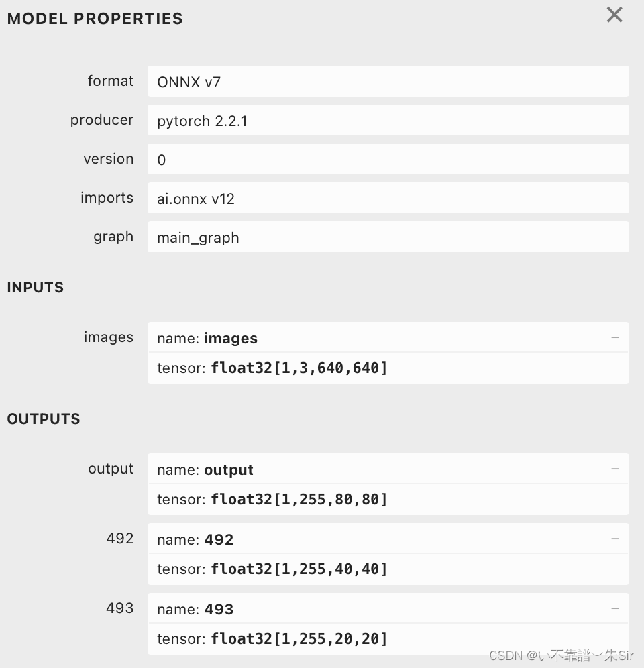This screenshot has width=644, height=668.
Task: Collapse the 493 output details
Action: point(615,609)
